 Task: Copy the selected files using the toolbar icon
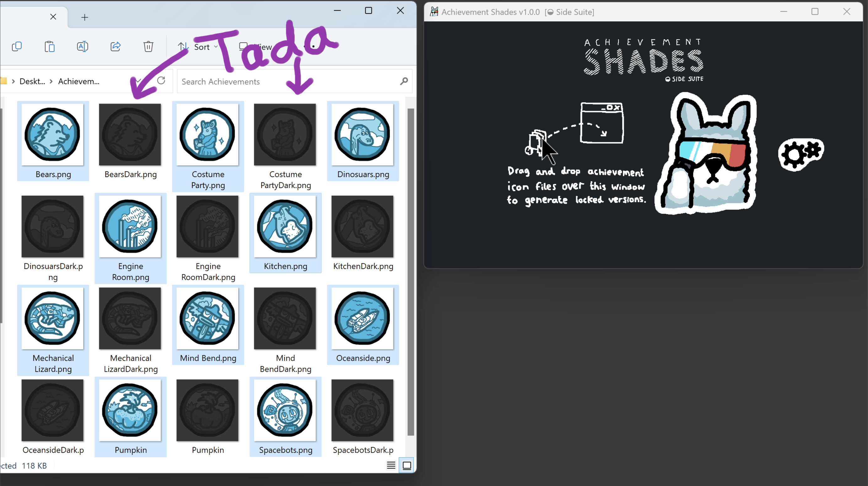(17, 46)
